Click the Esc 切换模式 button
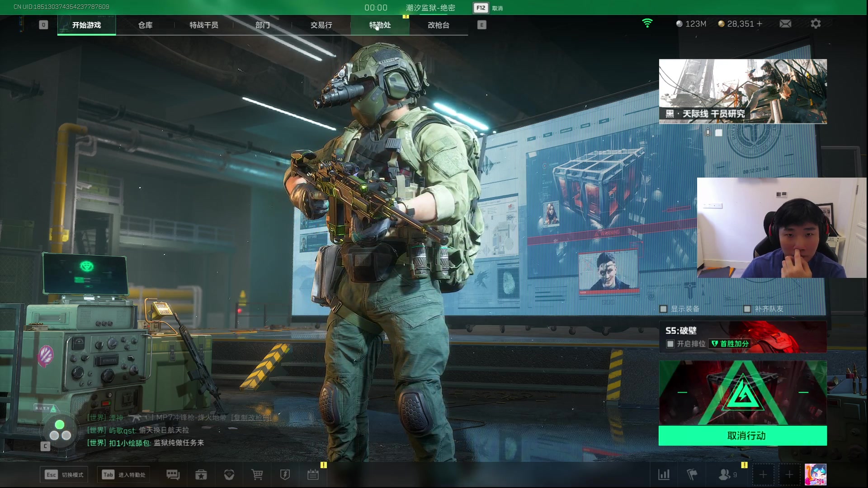Image resolution: width=868 pixels, height=488 pixels. [x=64, y=474]
